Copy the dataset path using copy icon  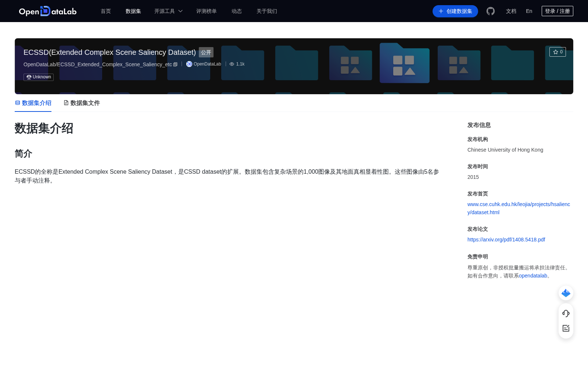tap(175, 64)
